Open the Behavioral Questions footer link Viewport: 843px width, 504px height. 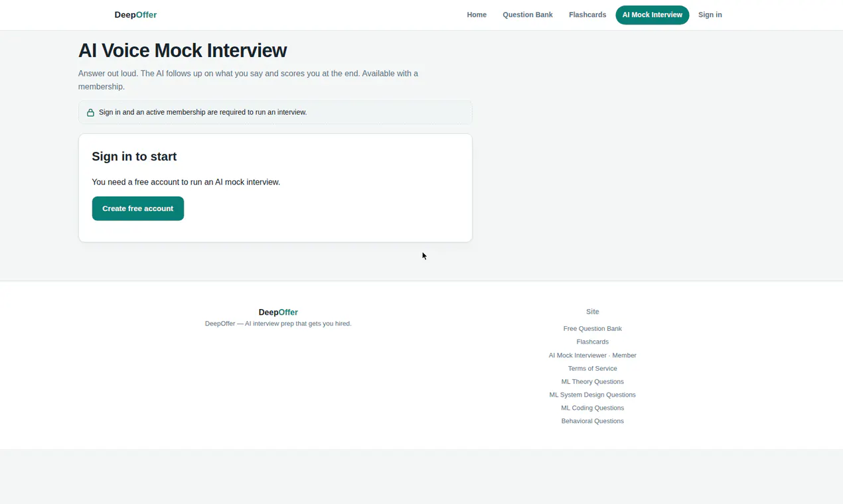pos(593,421)
